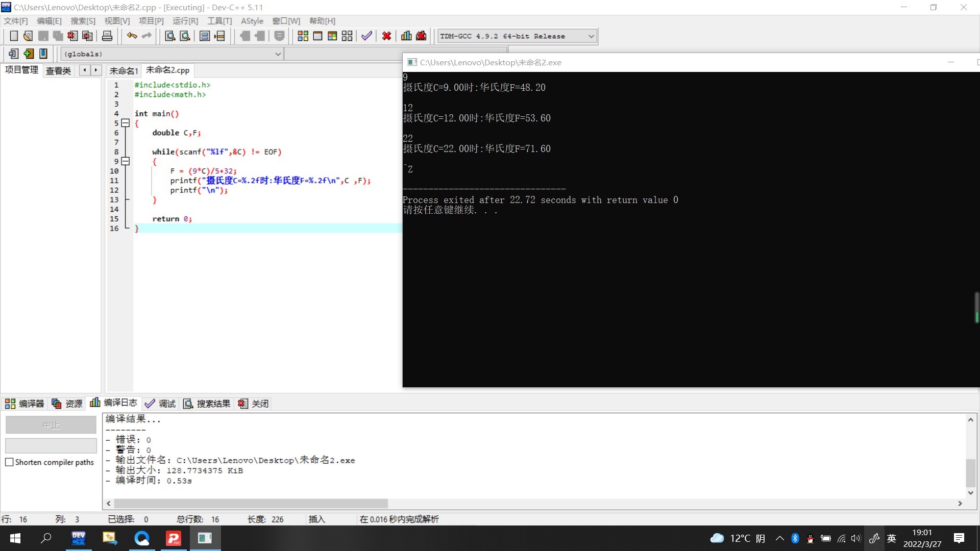
Task: Click the Insert green plus icon
Action: click(x=29, y=54)
